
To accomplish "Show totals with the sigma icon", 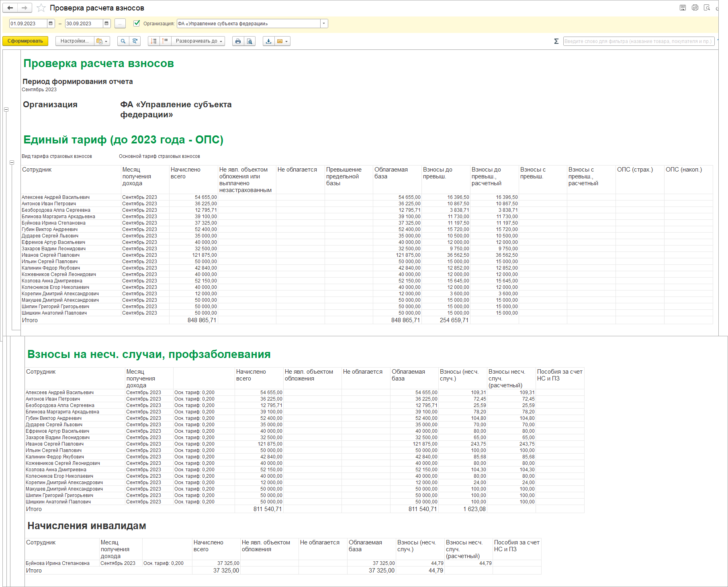I will 556,41.
